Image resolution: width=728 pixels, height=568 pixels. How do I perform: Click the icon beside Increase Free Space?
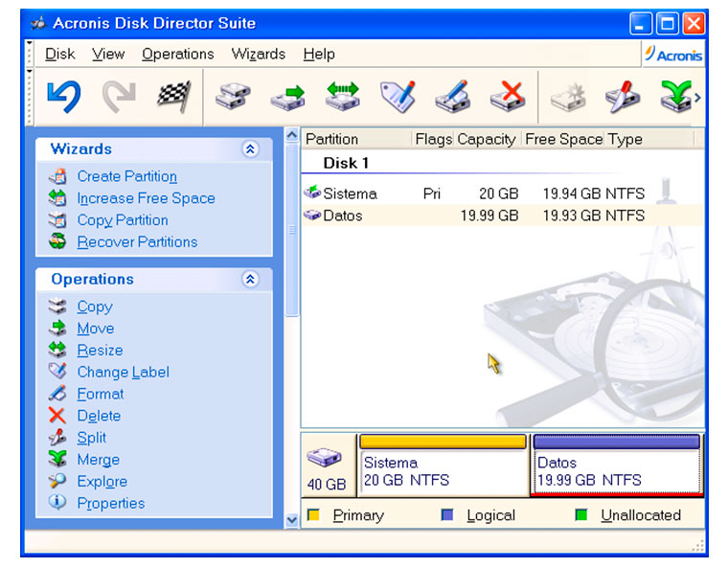coord(58,198)
